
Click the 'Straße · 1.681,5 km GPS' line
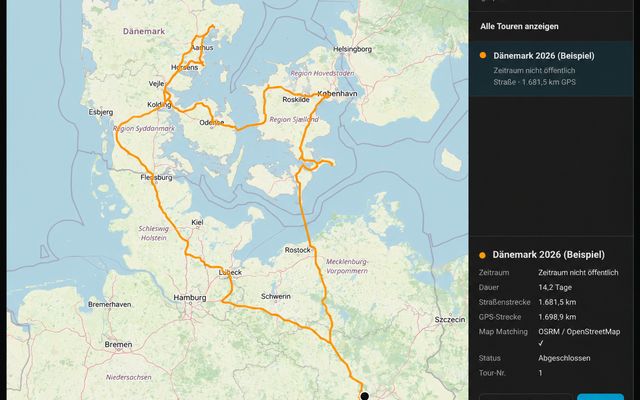(x=534, y=82)
